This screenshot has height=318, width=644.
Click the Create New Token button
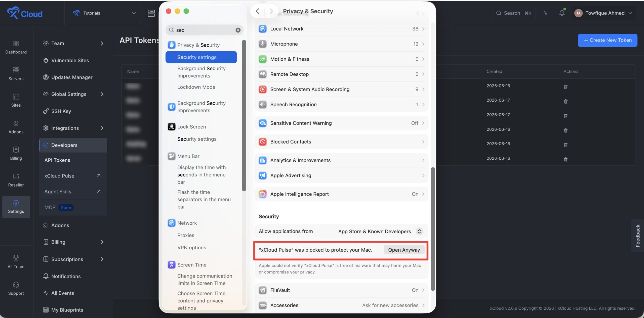tap(608, 40)
